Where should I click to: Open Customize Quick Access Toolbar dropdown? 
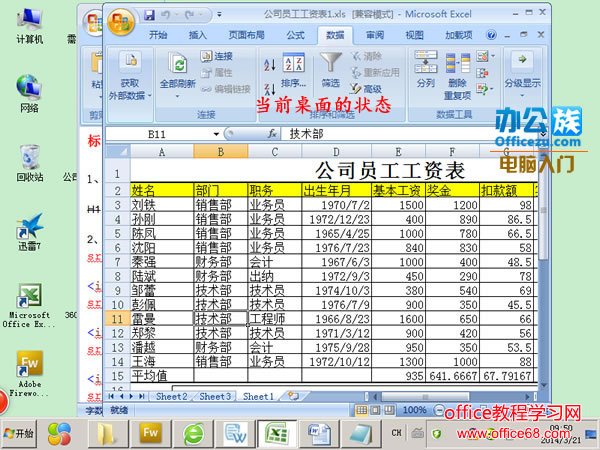pos(219,15)
